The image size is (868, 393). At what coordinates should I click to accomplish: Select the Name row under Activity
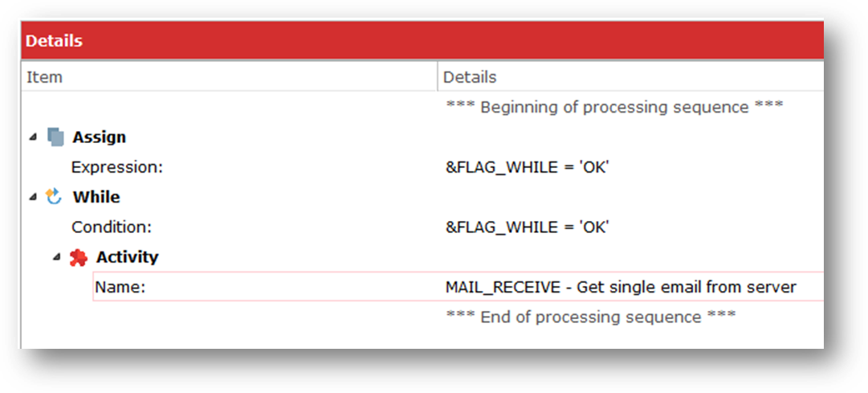[458, 287]
